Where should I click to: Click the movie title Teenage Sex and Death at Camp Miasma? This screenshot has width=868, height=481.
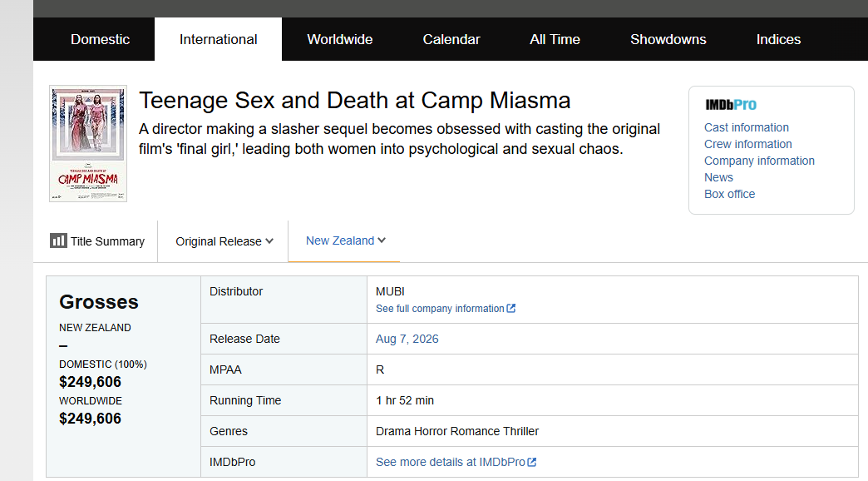(x=354, y=101)
